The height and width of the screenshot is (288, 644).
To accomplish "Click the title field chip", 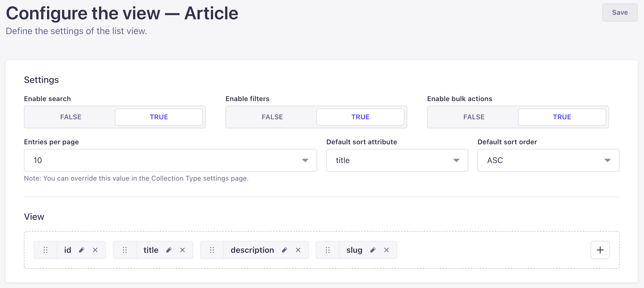I will pyautogui.click(x=151, y=250).
